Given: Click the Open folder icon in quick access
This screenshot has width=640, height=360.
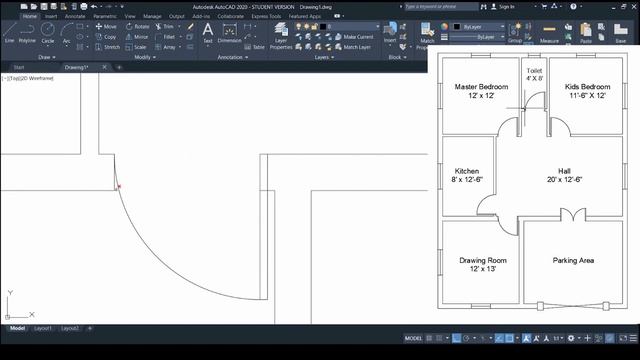Looking at the screenshot, I should (x=34, y=7).
